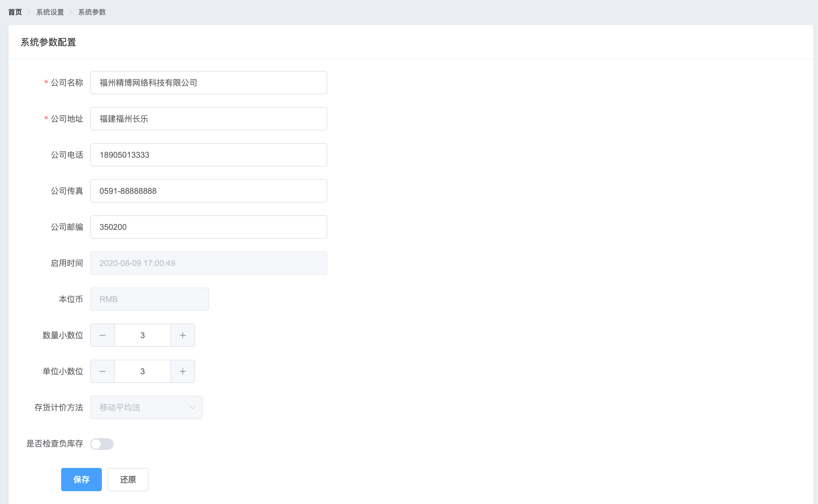Click the 系统参数配置 heading

pyautogui.click(x=48, y=42)
